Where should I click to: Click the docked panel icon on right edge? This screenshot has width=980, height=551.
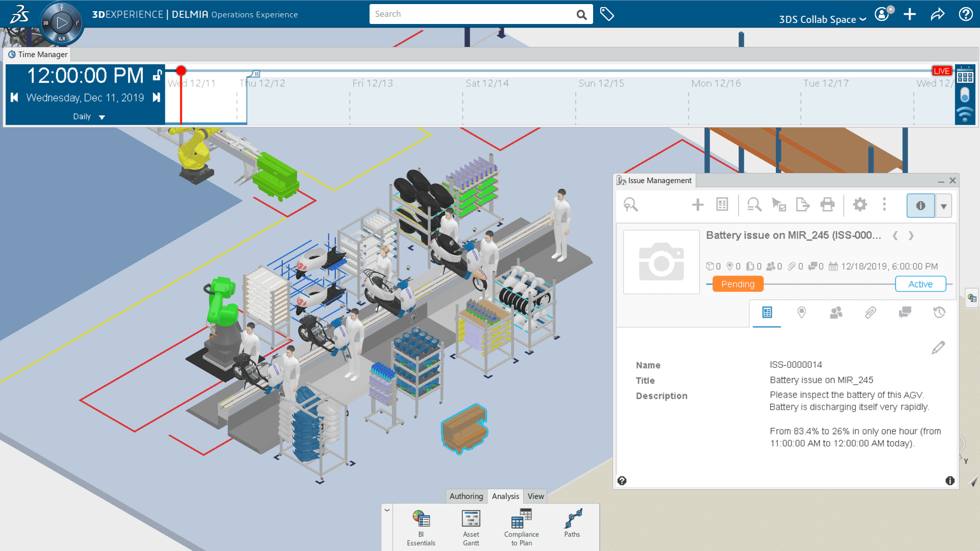pyautogui.click(x=972, y=298)
